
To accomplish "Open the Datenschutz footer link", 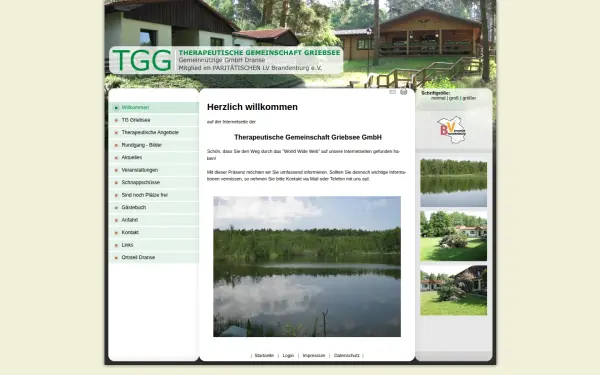I will pos(347,355).
